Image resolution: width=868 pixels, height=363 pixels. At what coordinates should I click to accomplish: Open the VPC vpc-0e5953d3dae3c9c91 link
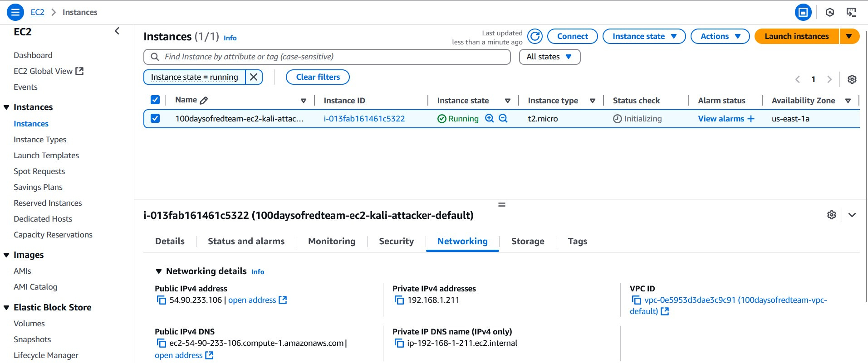click(728, 305)
